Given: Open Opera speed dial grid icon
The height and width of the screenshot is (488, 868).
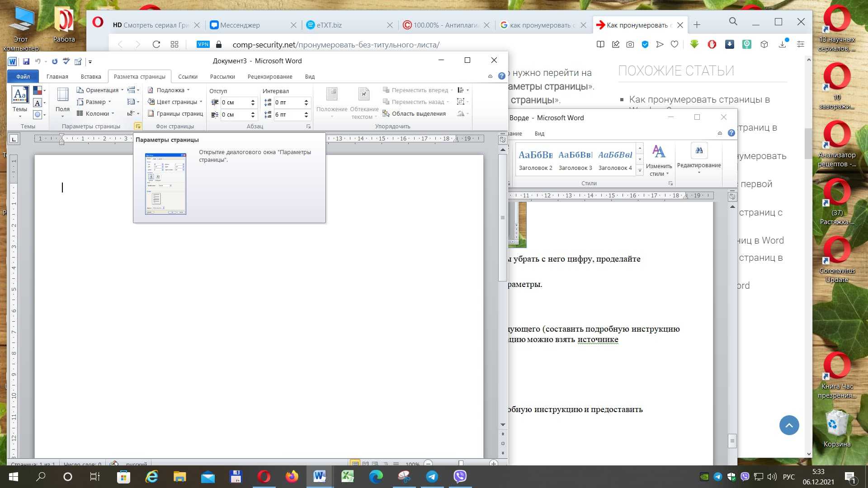Looking at the screenshot, I should (175, 44).
